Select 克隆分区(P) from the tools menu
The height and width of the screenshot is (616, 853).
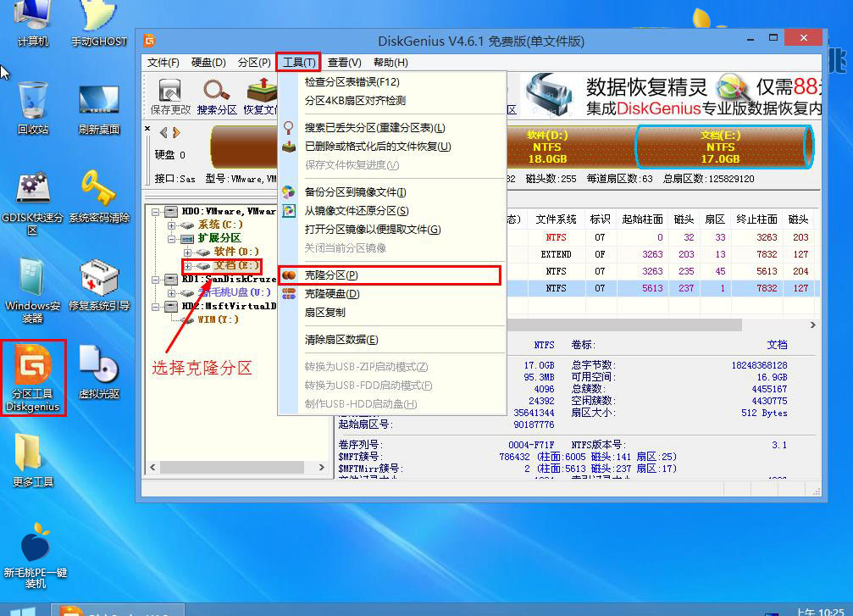coord(390,275)
